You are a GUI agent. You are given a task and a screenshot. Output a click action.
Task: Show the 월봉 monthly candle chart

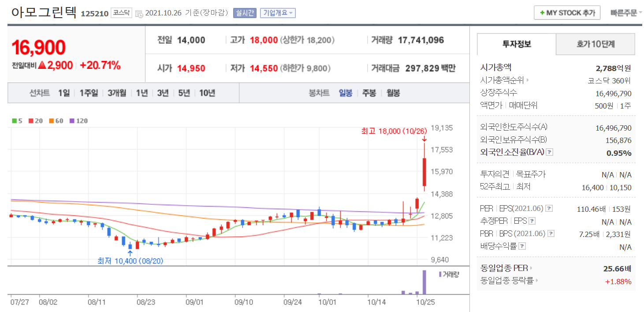(x=393, y=93)
